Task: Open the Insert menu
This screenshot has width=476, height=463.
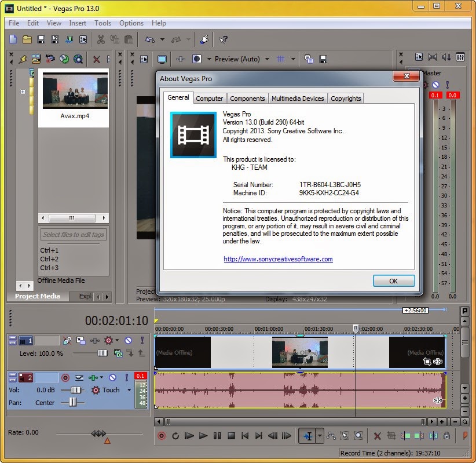Action: point(78,23)
